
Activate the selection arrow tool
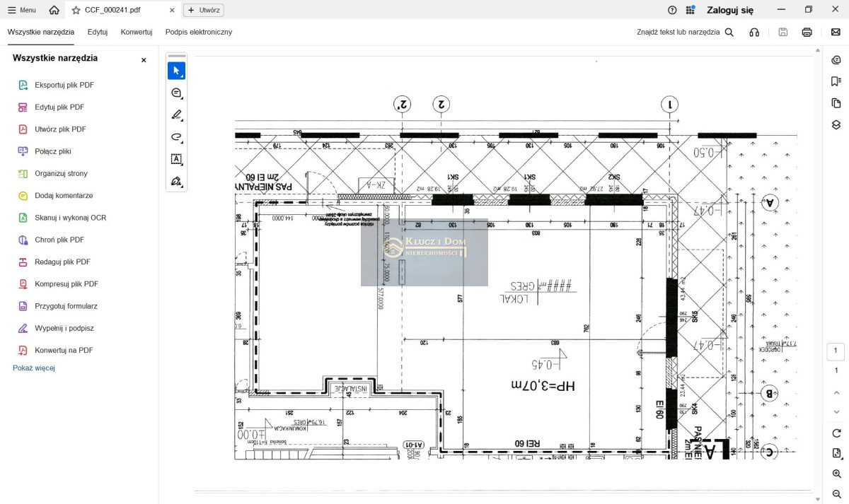click(x=176, y=71)
